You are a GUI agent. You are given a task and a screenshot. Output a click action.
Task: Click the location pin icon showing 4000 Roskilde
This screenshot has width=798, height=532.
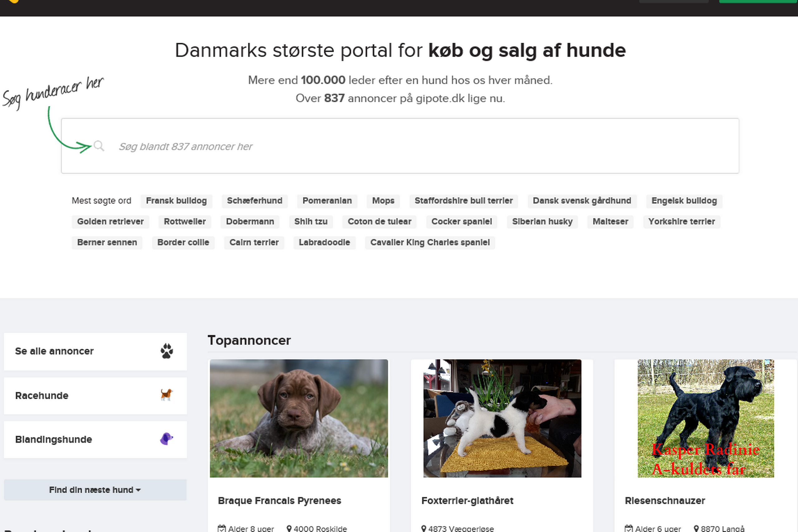(x=289, y=529)
